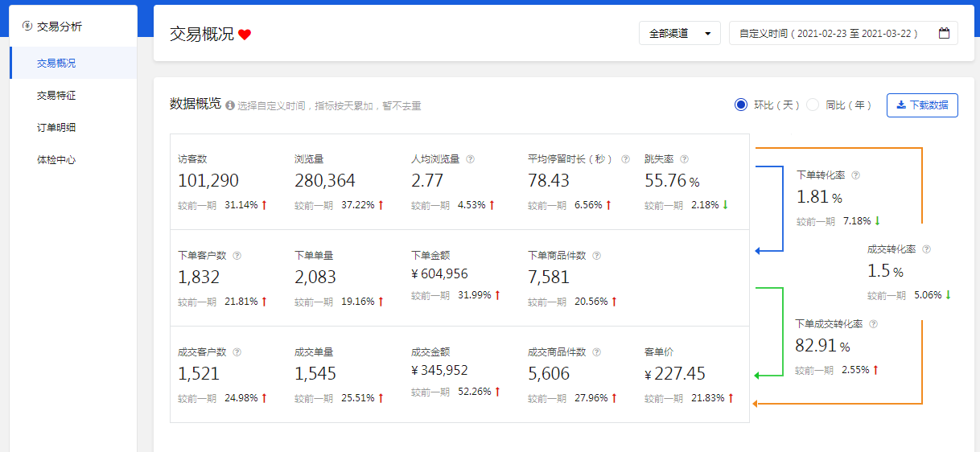
Task: Open the 全部渠道 channel dropdown
Action: [680, 33]
